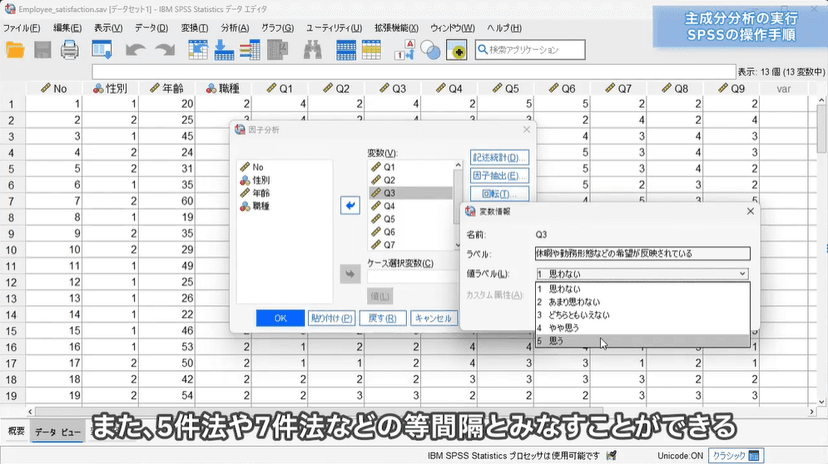Click the blue arrow to move variable back

point(349,205)
